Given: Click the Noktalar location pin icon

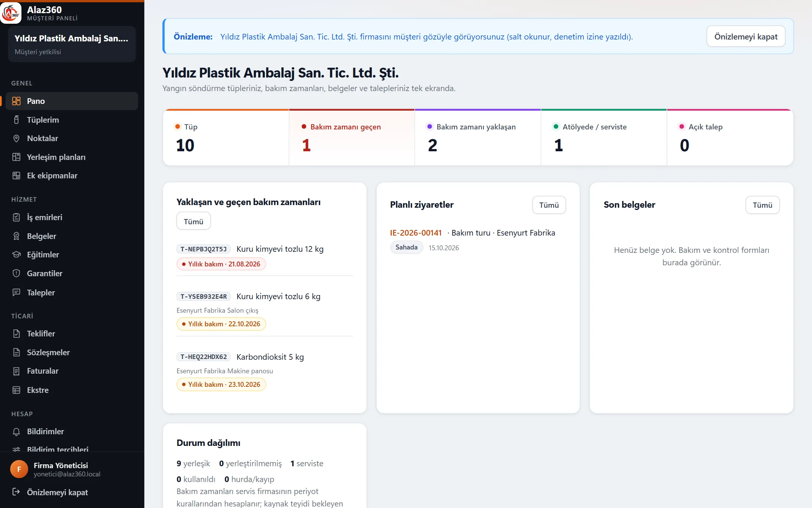Looking at the screenshot, I should (16, 138).
